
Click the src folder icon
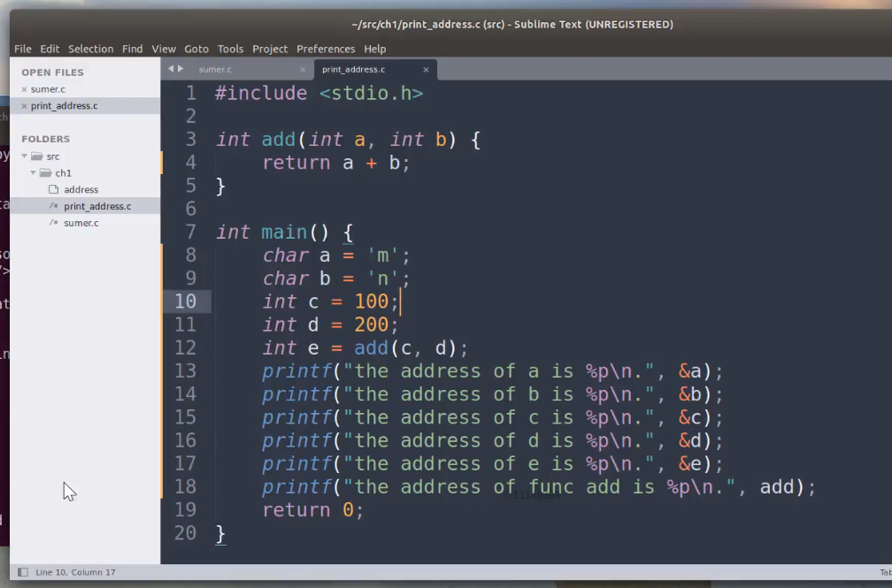point(37,156)
